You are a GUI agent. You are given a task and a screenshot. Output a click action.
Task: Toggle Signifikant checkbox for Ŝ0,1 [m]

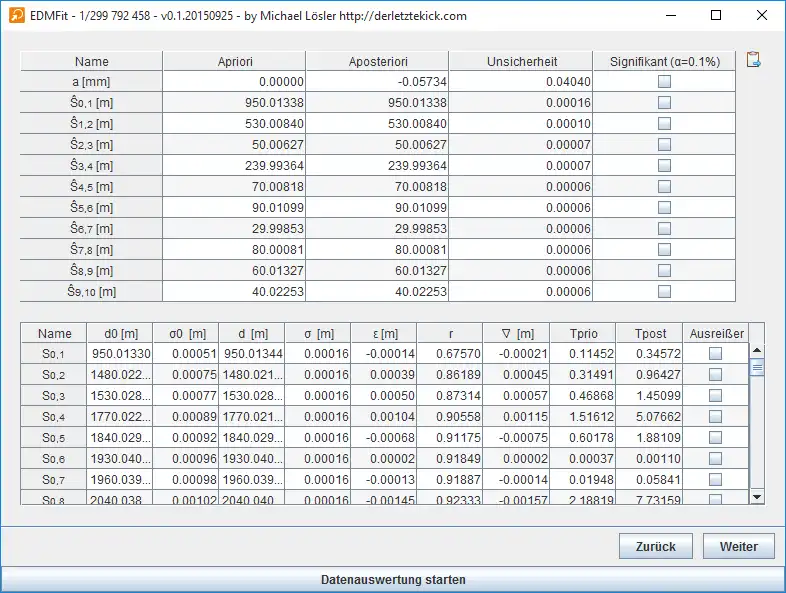(x=664, y=103)
